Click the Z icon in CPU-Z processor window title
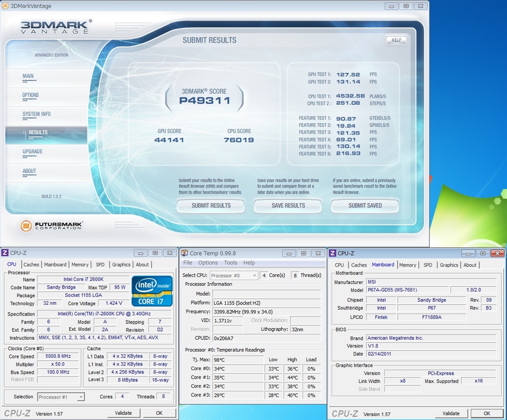Screen dimensions: 507x420 (5, 253)
